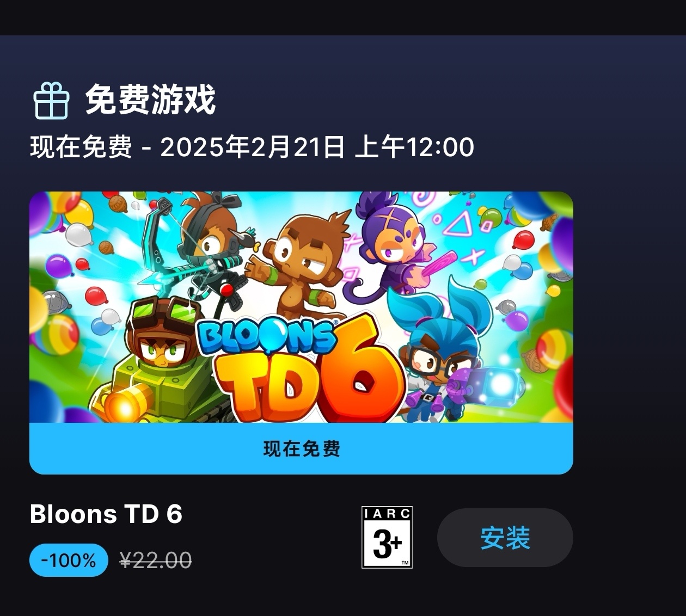Viewport: 686px width, 616px height.
Task: Install Bloons TD 6 with 安装 button
Action: tap(505, 538)
